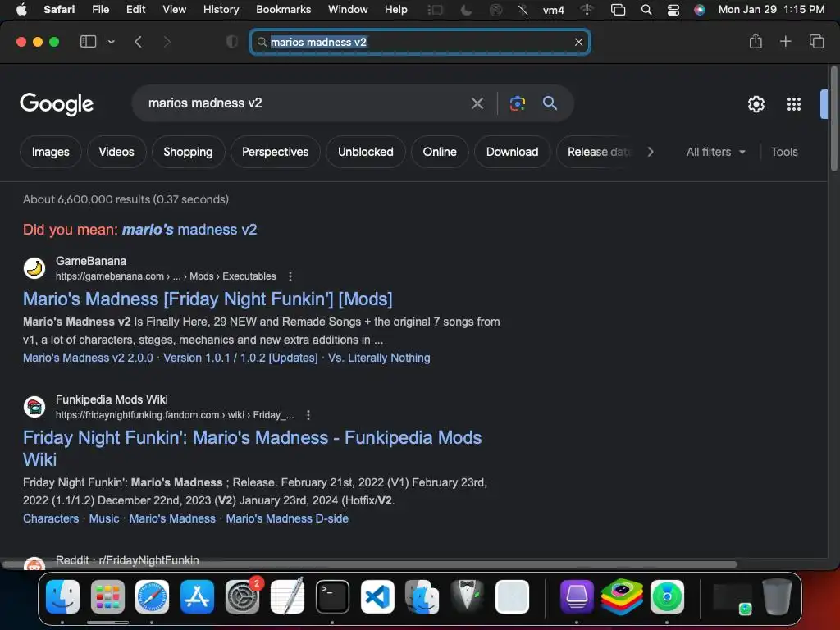
Task: Open App Store from the Dock
Action: pyautogui.click(x=197, y=596)
